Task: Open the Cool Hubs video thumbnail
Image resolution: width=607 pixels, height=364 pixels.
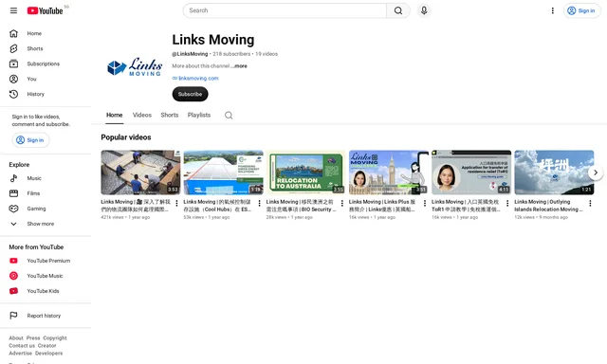Action: (x=224, y=173)
